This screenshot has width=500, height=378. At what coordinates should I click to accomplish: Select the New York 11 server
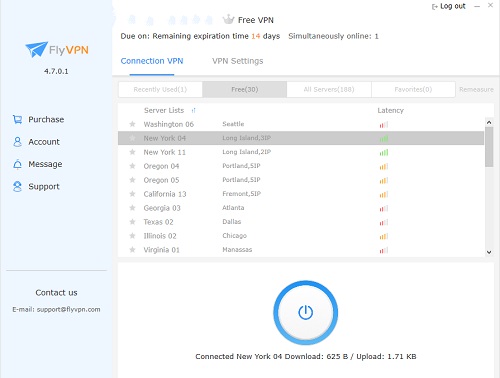coord(301,152)
